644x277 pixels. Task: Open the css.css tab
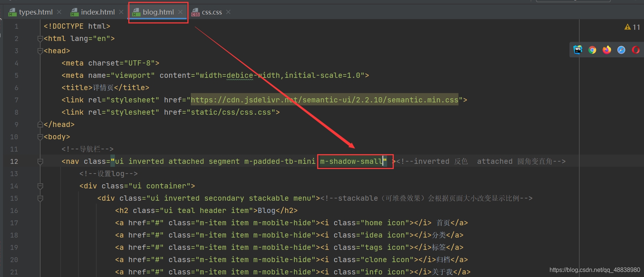[212, 12]
